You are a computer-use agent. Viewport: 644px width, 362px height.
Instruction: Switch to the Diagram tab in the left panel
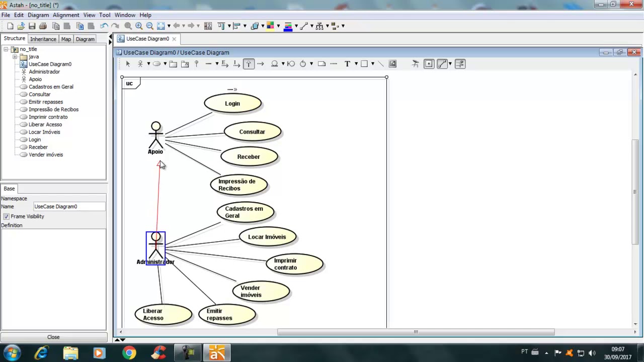(x=85, y=39)
